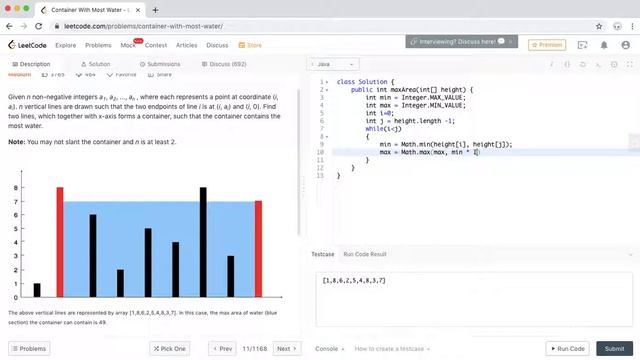Open the Discuss (692) tab
Screen dimensions: 640x360
tap(224, 64)
